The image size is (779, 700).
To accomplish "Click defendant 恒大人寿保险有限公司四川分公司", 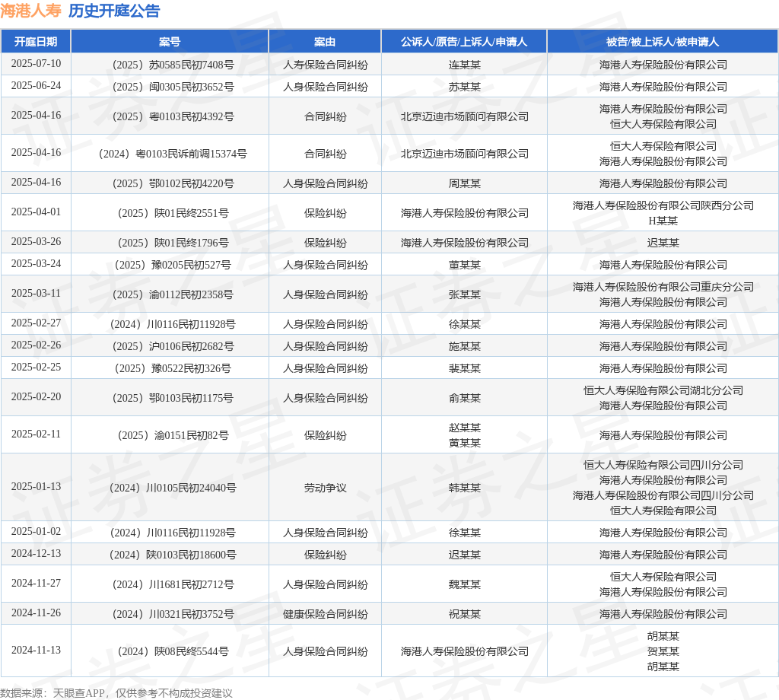I will pyautogui.click(x=663, y=465).
